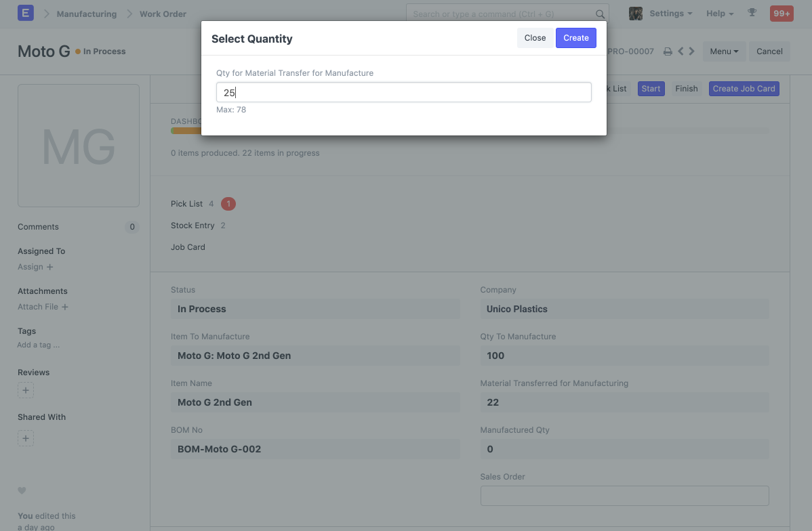
Task: Expand the Menu dropdown
Action: click(724, 51)
